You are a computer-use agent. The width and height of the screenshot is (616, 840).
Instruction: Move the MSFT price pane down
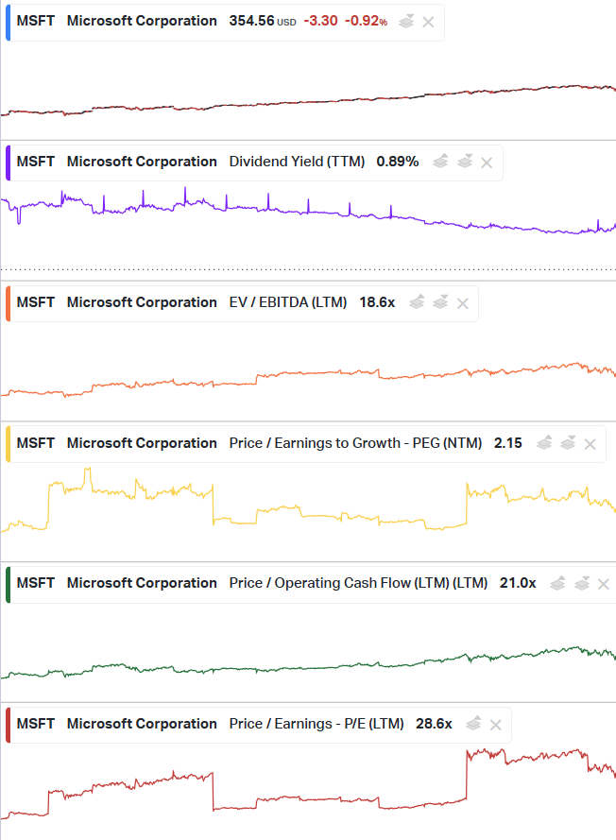click(x=406, y=21)
